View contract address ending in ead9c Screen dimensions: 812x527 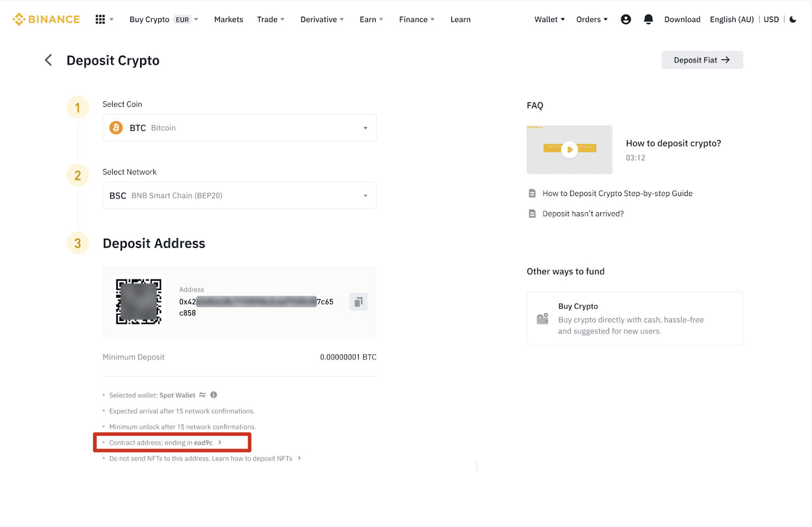(165, 443)
